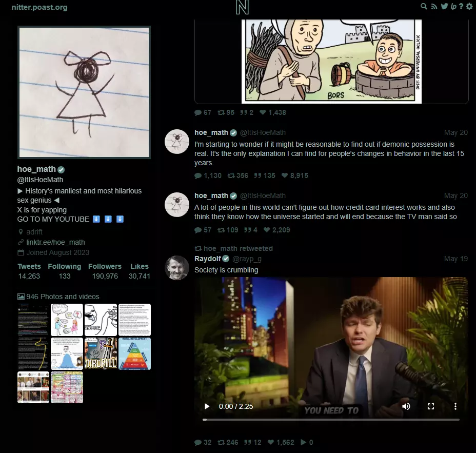476x453 pixels.
Task: Open the avatar of the credit card interest tweet
Action: pyautogui.click(x=176, y=205)
